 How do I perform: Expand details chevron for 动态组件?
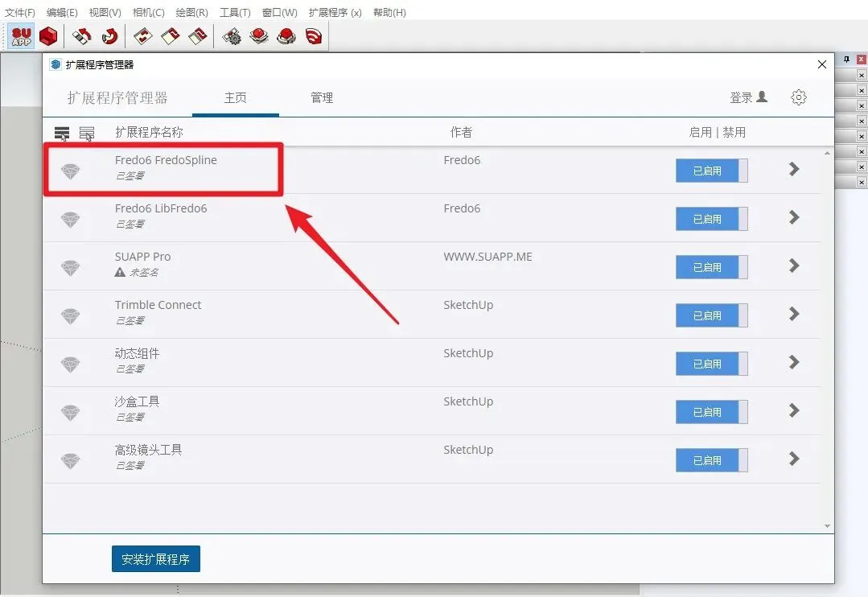click(x=794, y=361)
